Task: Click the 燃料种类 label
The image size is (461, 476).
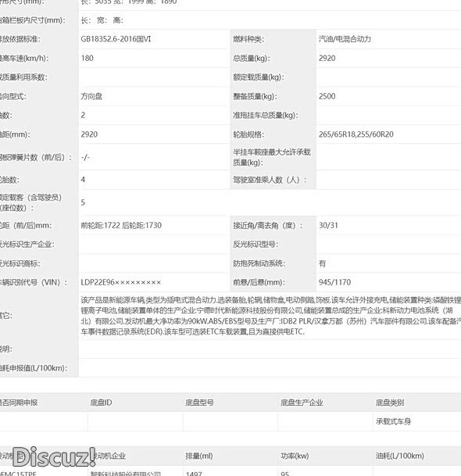Action: (248, 39)
